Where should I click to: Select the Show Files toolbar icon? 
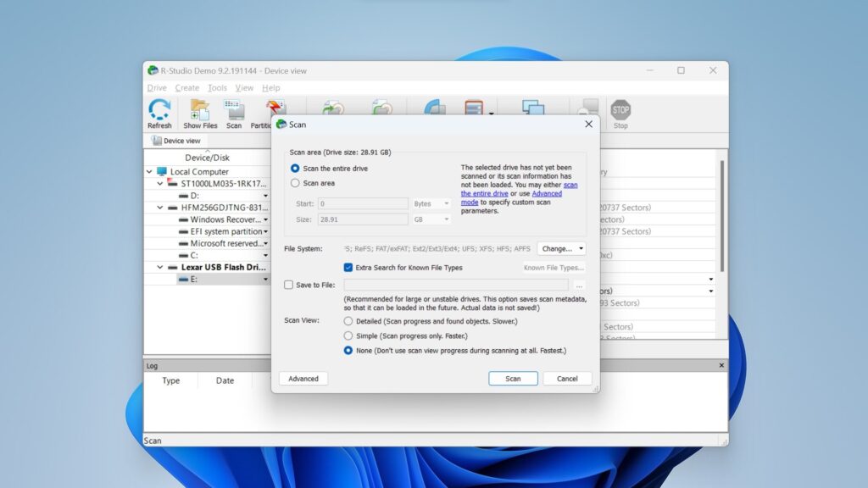[200, 110]
